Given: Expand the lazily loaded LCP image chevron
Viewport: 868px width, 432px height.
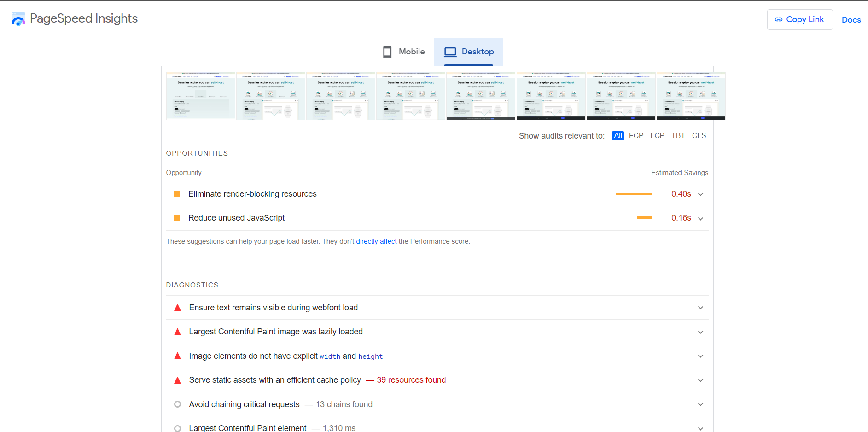Looking at the screenshot, I should (701, 332).
